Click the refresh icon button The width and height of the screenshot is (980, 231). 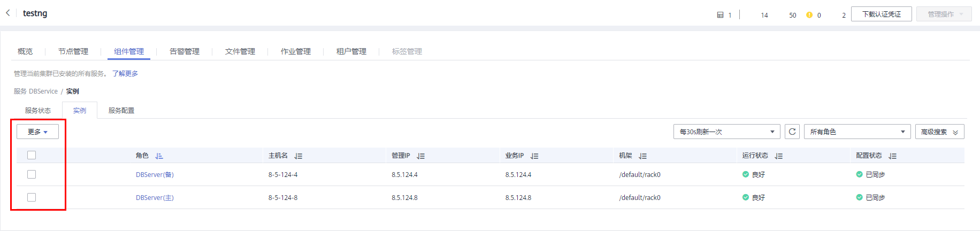792,132
